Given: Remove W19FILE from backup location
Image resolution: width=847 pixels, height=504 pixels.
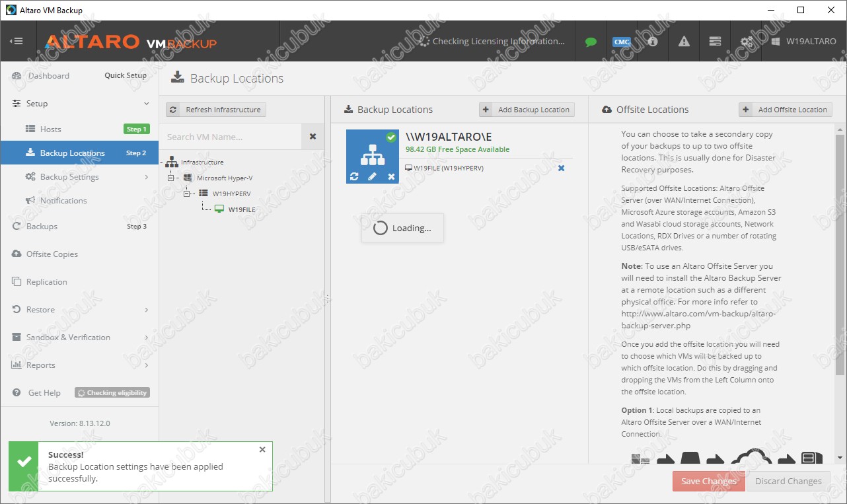Looking at the screenshot, I should click(561, 168).
